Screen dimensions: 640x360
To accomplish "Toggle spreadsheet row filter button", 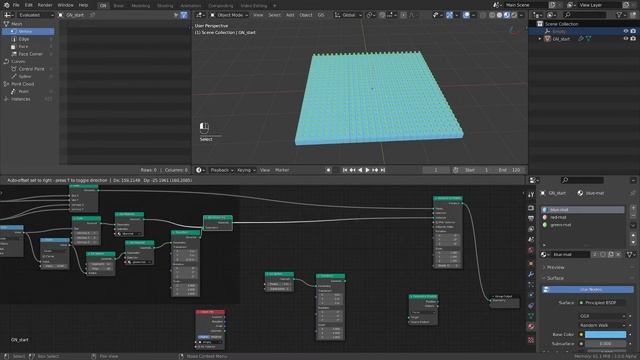I will [x=184, y=15].
